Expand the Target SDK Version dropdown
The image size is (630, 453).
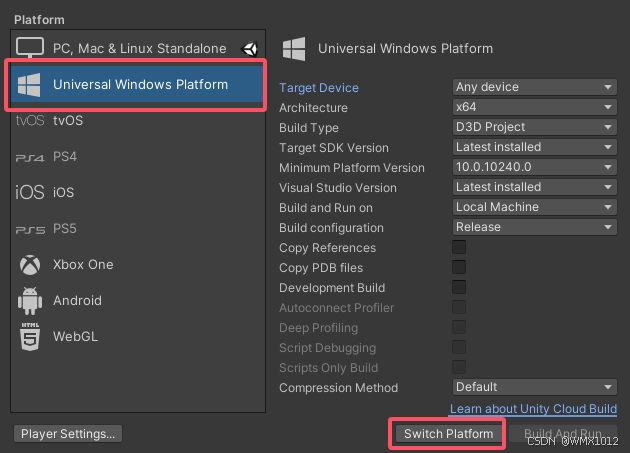pyautogui.click(x=535, y=147)
